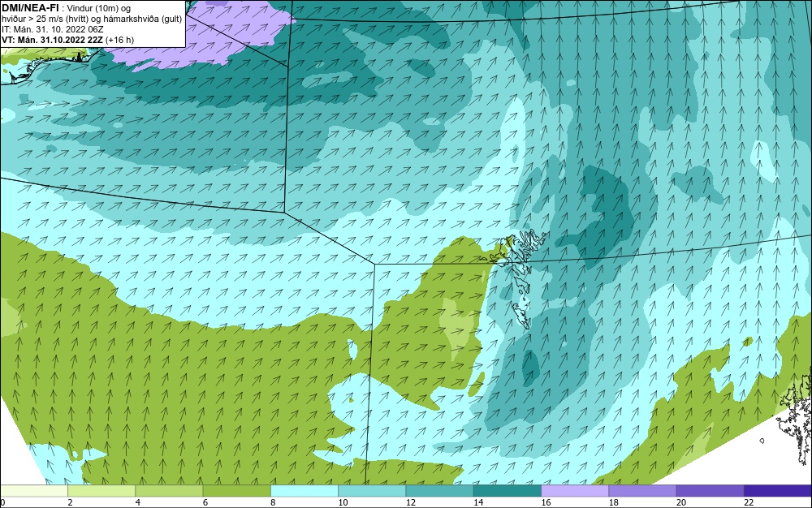Click the 0–2 m/s pale yellow legend swatch

click(x=33, y=491)
